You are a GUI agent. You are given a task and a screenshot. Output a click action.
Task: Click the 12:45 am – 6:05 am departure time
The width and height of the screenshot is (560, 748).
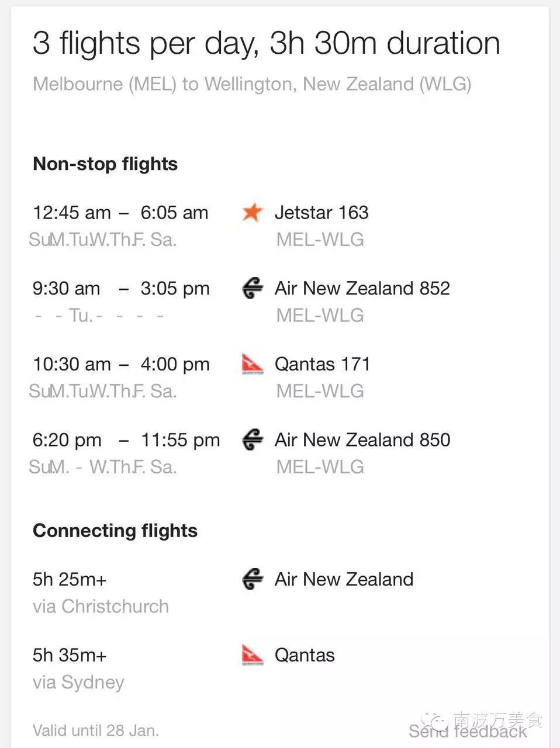120,213
